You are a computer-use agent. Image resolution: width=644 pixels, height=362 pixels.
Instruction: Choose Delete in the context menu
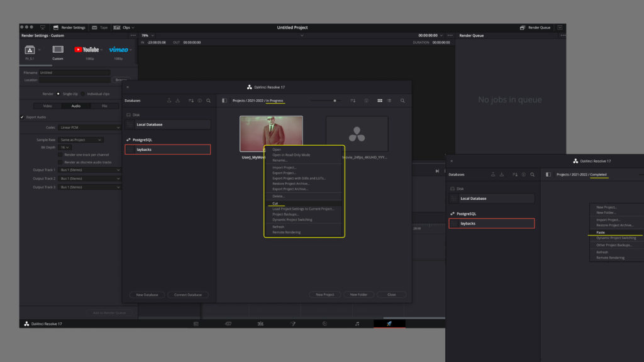point(279,197)
